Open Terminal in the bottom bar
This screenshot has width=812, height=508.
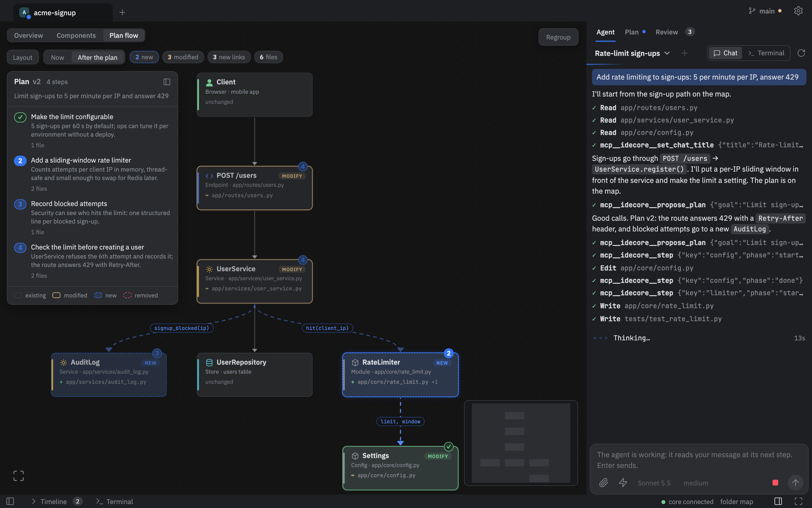(x=114, y=501)
